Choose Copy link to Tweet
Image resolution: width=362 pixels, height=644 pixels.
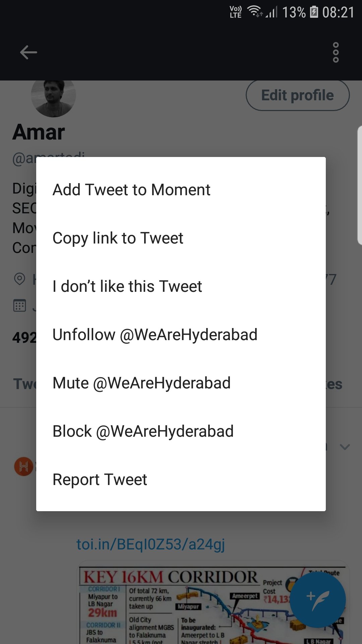tap(118, 238)
